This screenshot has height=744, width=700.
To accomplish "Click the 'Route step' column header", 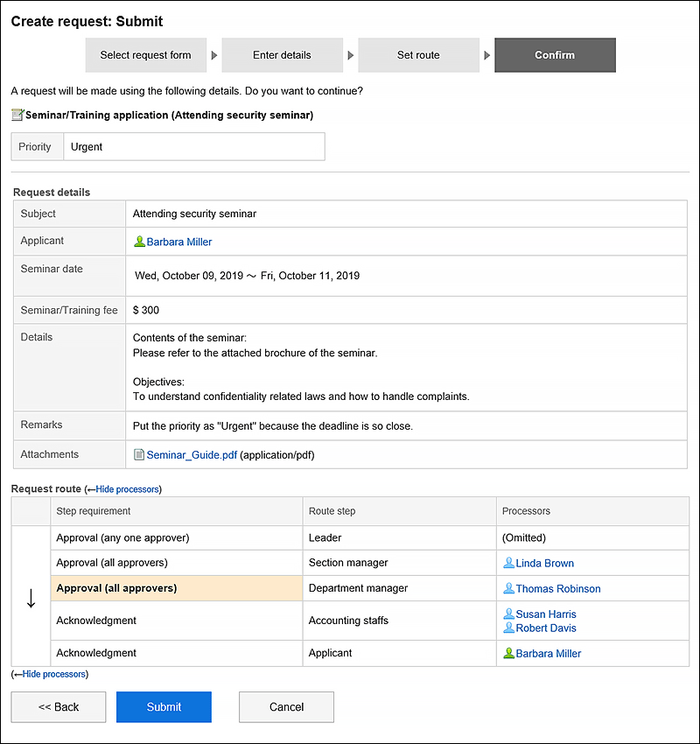I will click(x=399, y=511).
